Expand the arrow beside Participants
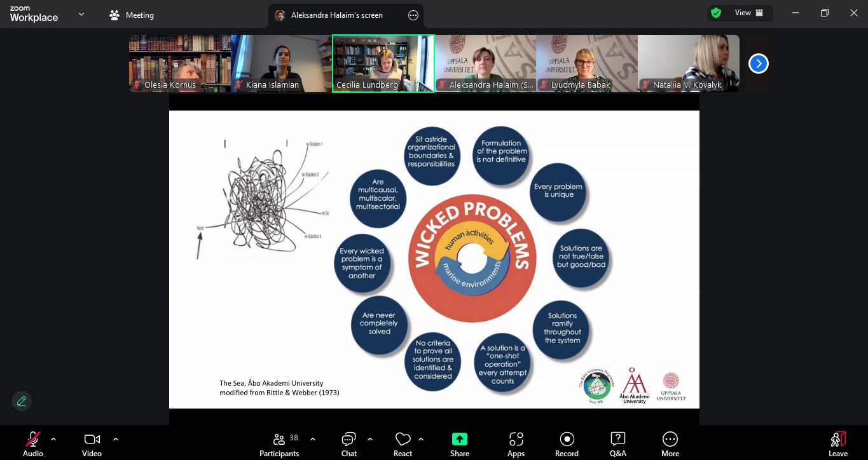 coord(313,439)
